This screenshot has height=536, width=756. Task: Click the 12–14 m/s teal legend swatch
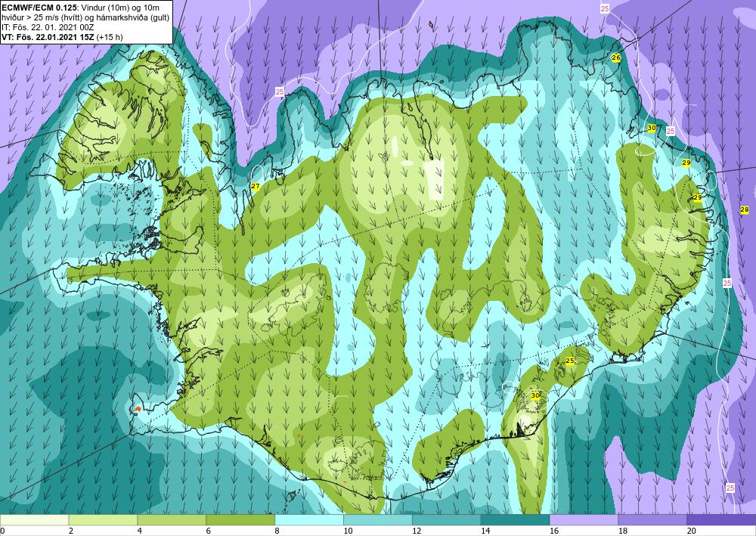click(x=447, y=520)
